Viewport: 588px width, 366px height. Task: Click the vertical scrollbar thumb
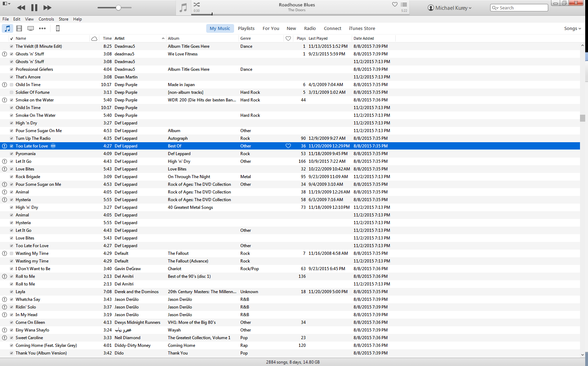[582, 118]
